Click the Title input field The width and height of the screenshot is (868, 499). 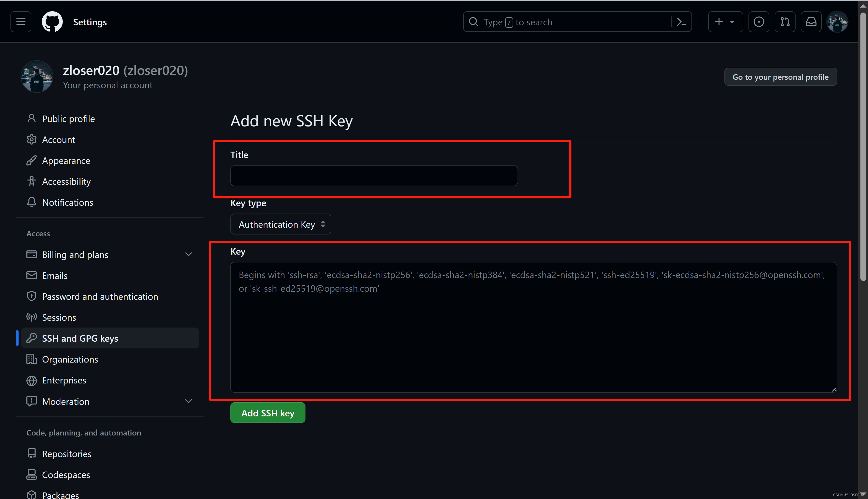(x=375, y=175)
